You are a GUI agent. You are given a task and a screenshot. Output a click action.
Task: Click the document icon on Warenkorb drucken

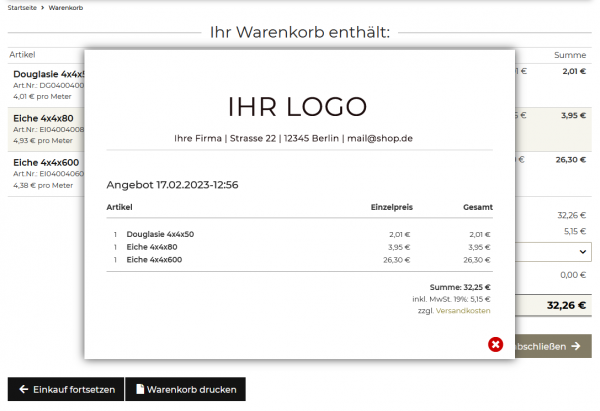(140, 389)
